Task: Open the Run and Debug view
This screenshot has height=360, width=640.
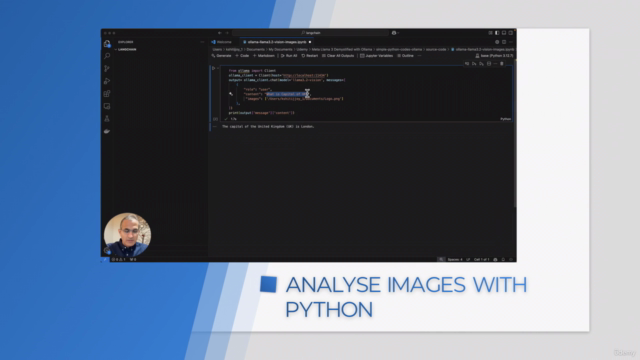Action: pyautogui.click(x=107, y=81)
